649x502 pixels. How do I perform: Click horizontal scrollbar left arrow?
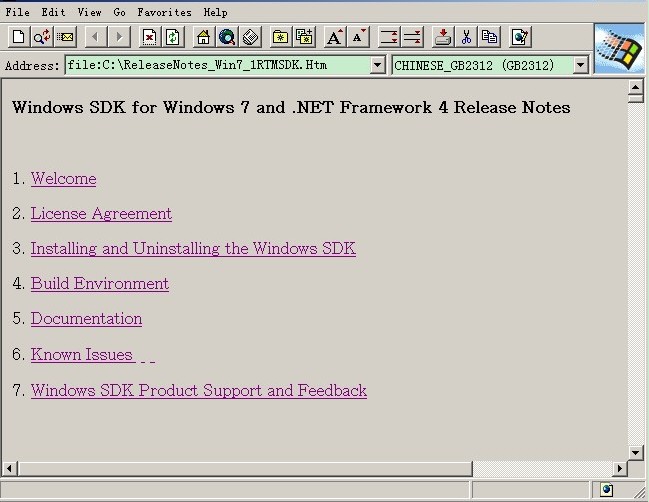coord(9,468)
